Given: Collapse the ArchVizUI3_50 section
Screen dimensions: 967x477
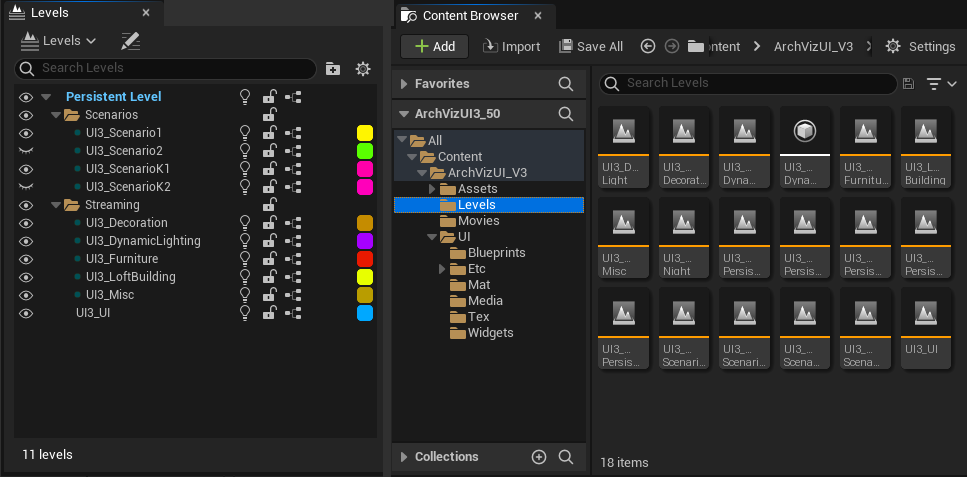Looking at the screenshot, I should coord(404,114).
